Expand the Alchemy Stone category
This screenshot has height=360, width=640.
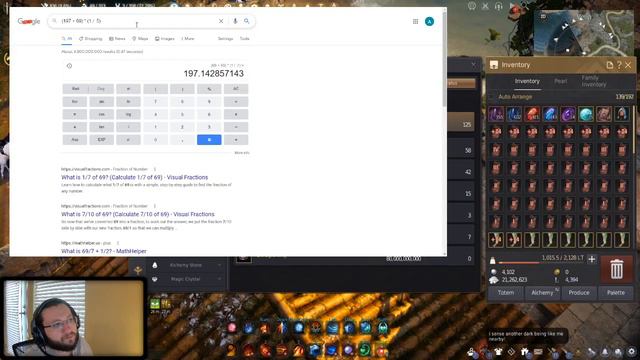(186, 265)
